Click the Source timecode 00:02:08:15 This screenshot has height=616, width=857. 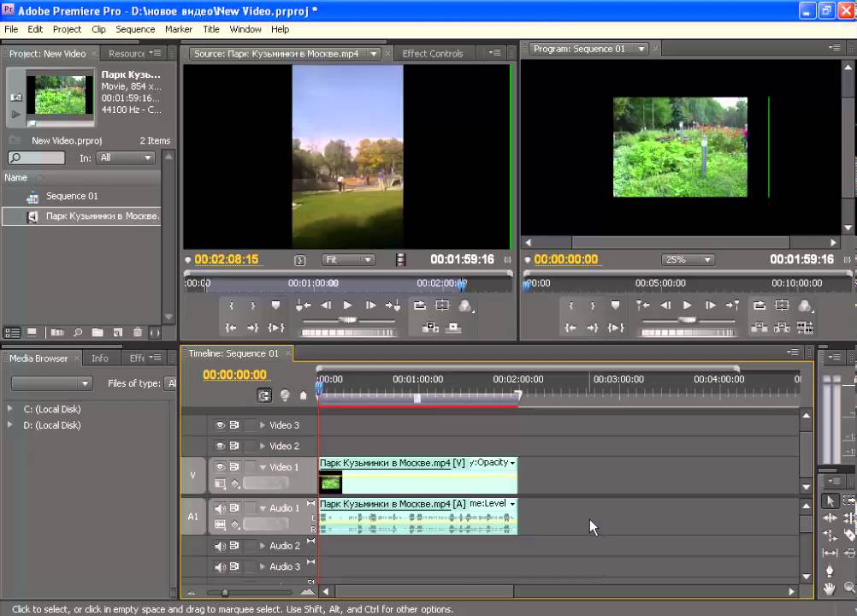(x=226, y=259)
